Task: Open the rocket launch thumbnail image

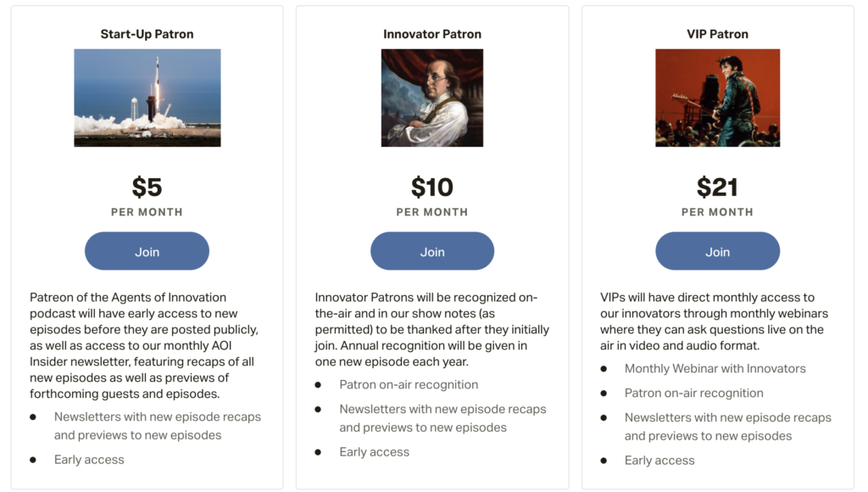Action: pos(147,98)
